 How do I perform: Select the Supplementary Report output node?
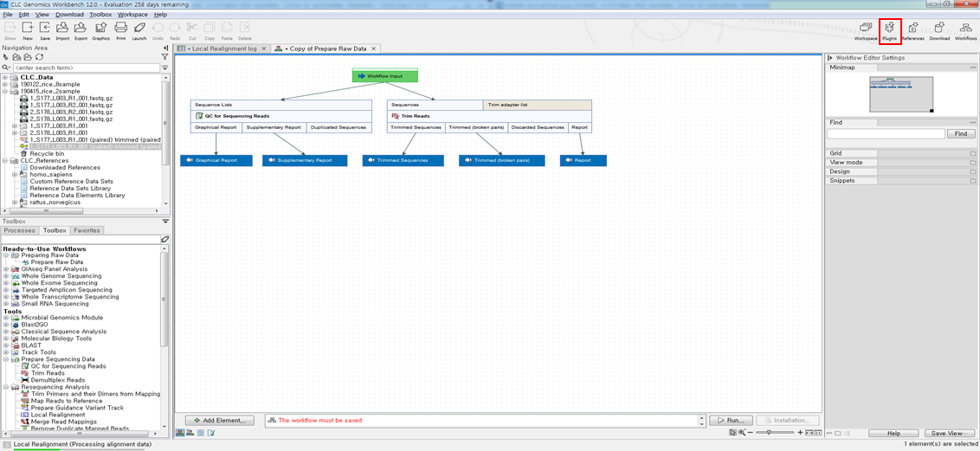click(304, 160)
